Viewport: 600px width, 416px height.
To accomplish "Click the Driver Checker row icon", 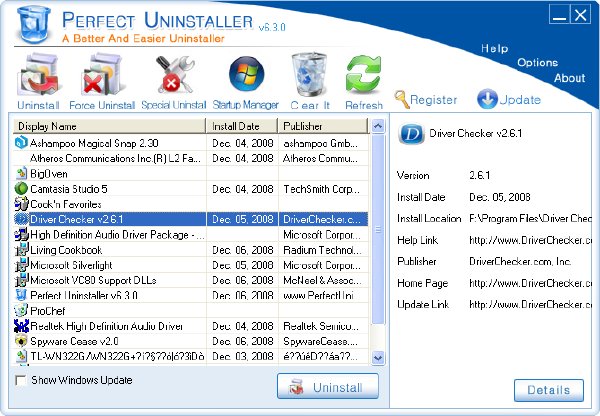I will (x=21, y=219).
